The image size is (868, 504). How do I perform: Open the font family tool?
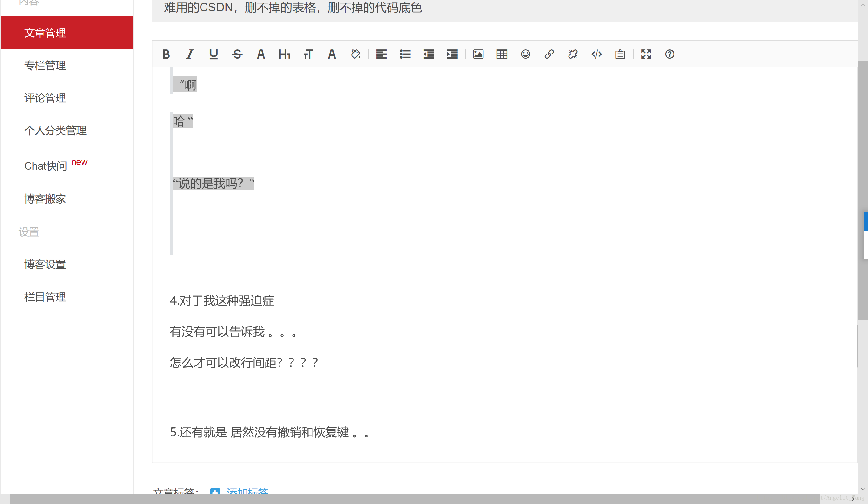(332, 54)
